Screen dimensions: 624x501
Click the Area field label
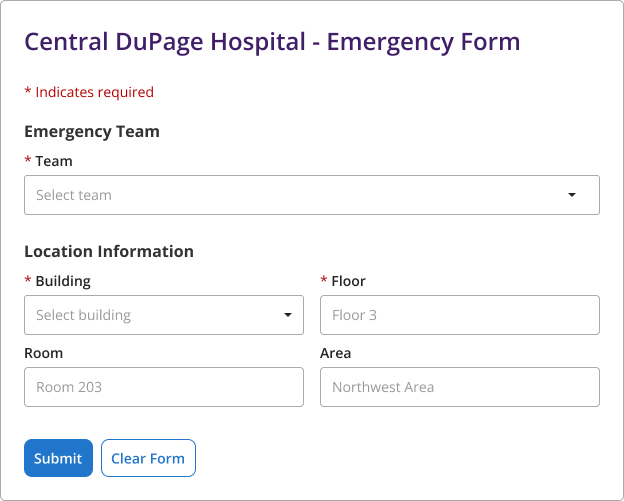[335, 353]
